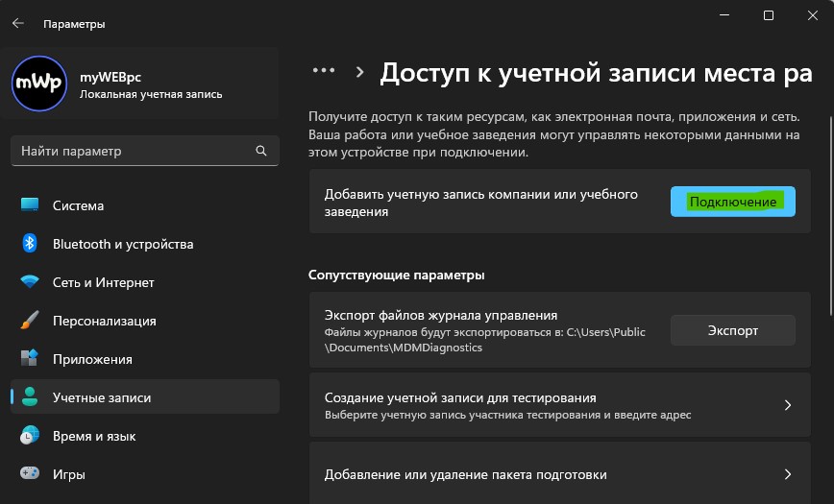Click Добавить учетную запись компании text

[x=480, y=203]
